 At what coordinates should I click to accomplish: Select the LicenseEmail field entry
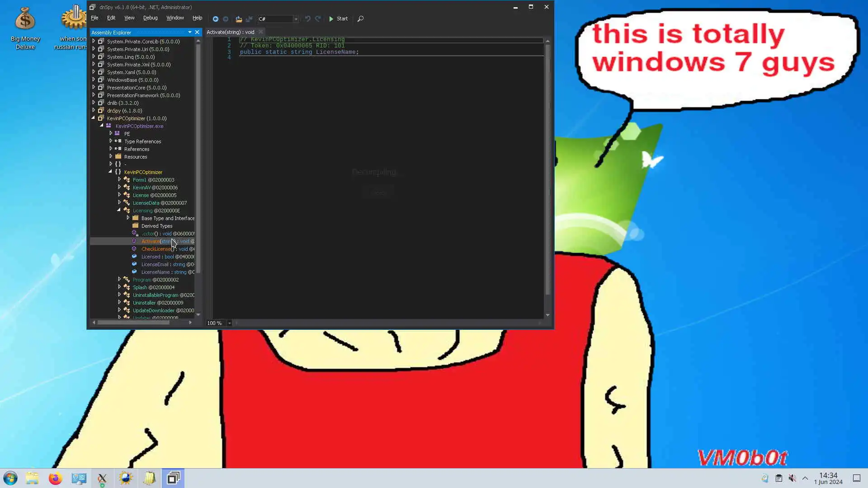click(x=155, y=264)
